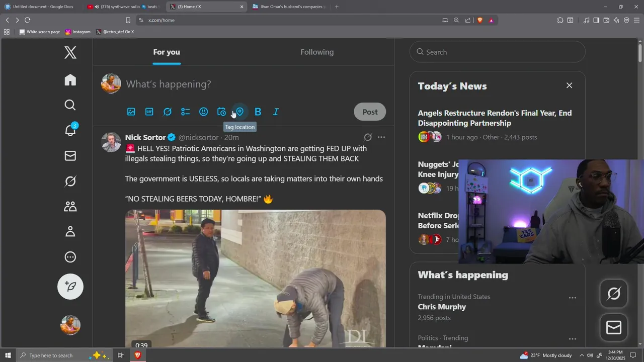Screen dimensions: 644x362
Task: Open the floating Messages button
Action: [614, 328]
